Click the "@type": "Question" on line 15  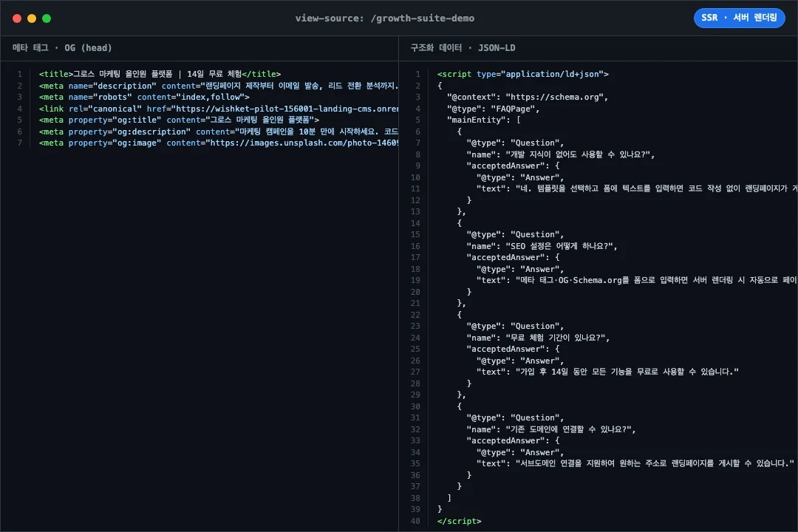pyautogui.click(x=515, y=234)
